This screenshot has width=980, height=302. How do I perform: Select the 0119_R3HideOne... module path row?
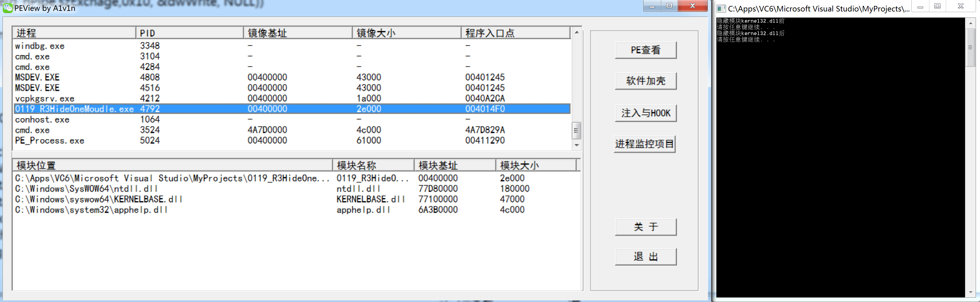(172, 178)
